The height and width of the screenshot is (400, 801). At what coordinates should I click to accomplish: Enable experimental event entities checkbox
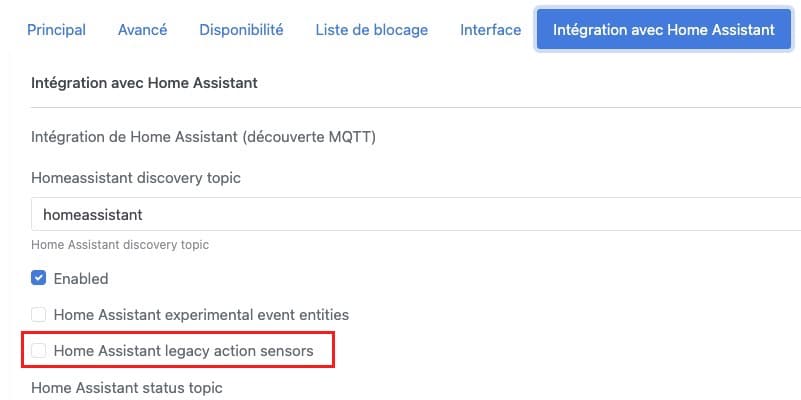[x=38, y=315]
